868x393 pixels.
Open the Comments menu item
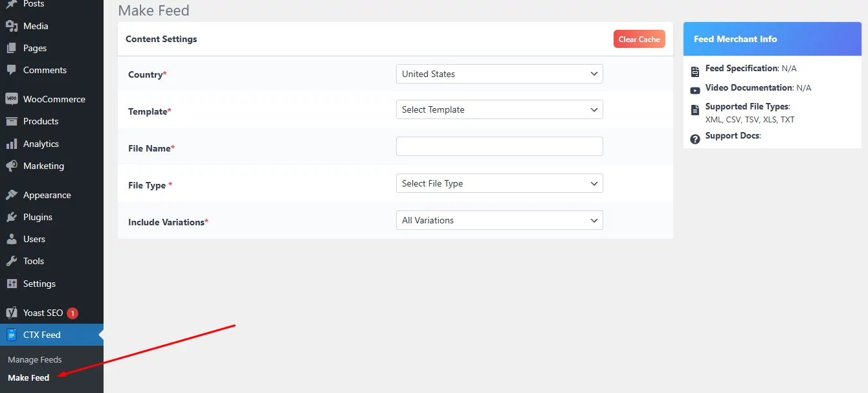(x=52, y=70)
